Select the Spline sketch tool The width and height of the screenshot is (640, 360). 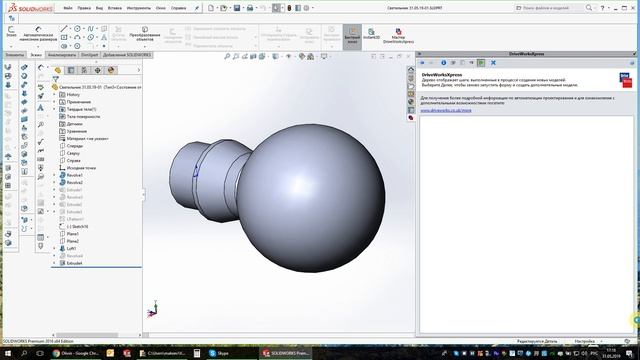pyautogui.click(x=91, y=29)
